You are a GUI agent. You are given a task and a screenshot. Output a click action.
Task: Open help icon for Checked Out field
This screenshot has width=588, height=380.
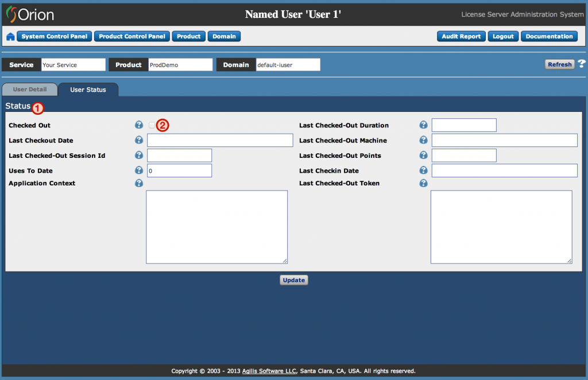point(139,125)
